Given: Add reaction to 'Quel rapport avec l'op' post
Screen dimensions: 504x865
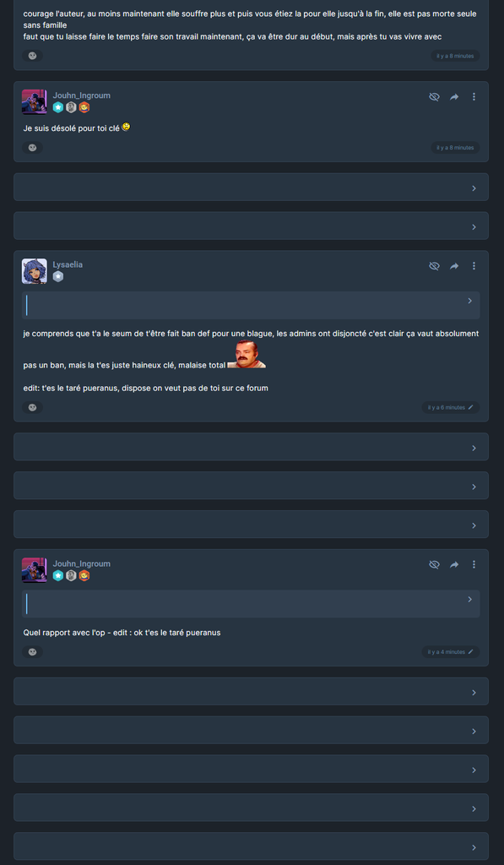Looking at the screenshot, I should [33, 651].
